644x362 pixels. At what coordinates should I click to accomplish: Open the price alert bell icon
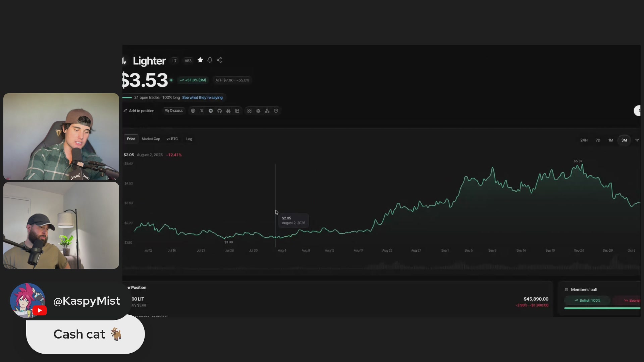pyautogui.click(x=210, y=60)
